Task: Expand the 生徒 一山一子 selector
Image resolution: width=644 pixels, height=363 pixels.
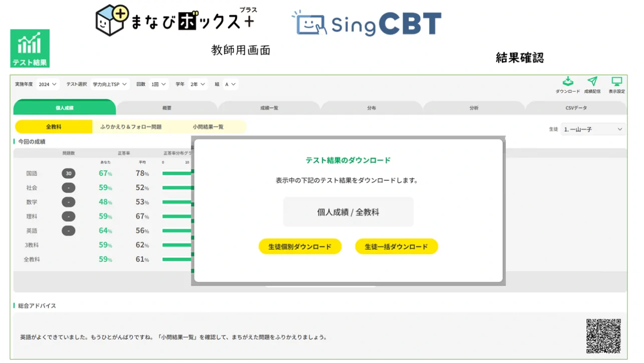Action: pos(593,129)
